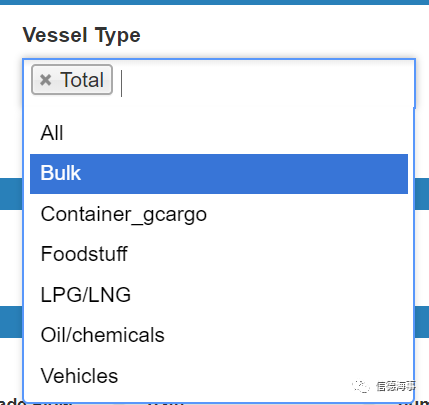Select Vehicles from the dropdown

[x=219, y=376]
